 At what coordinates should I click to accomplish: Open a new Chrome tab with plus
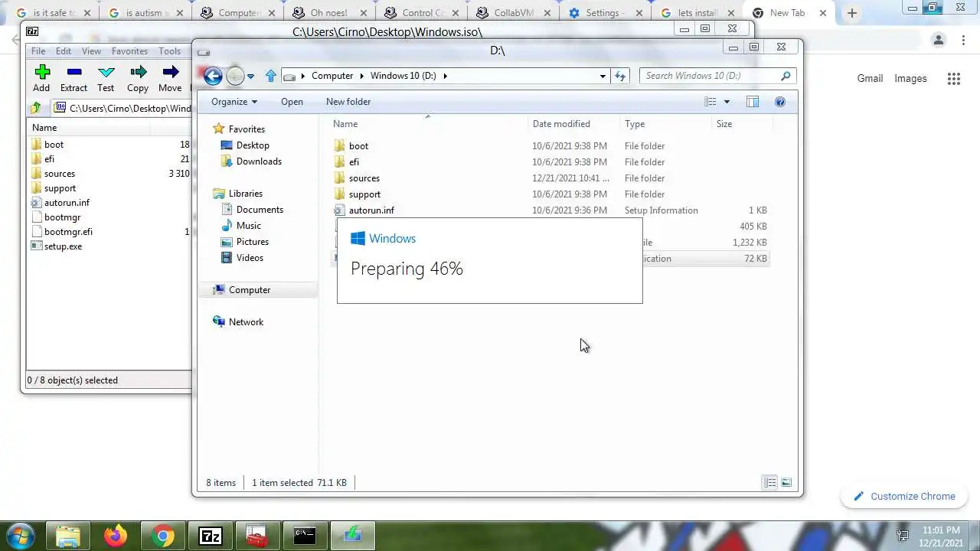coord(852,13)
